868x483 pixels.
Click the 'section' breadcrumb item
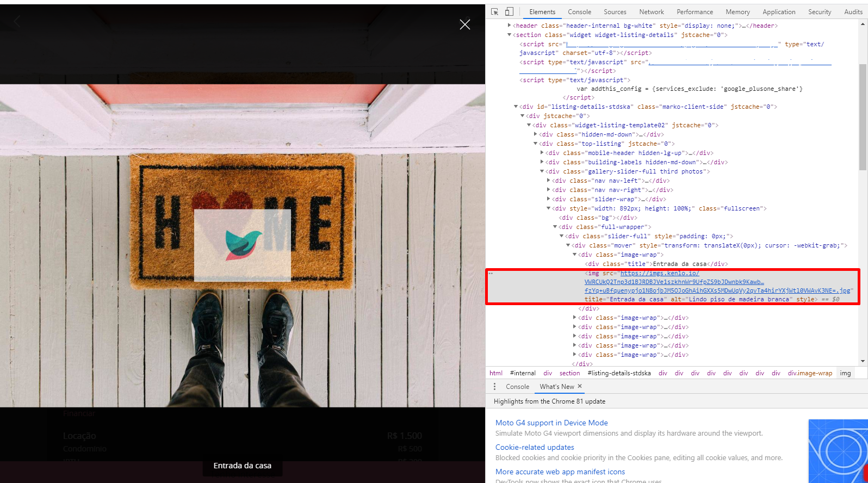pos(569,373)
